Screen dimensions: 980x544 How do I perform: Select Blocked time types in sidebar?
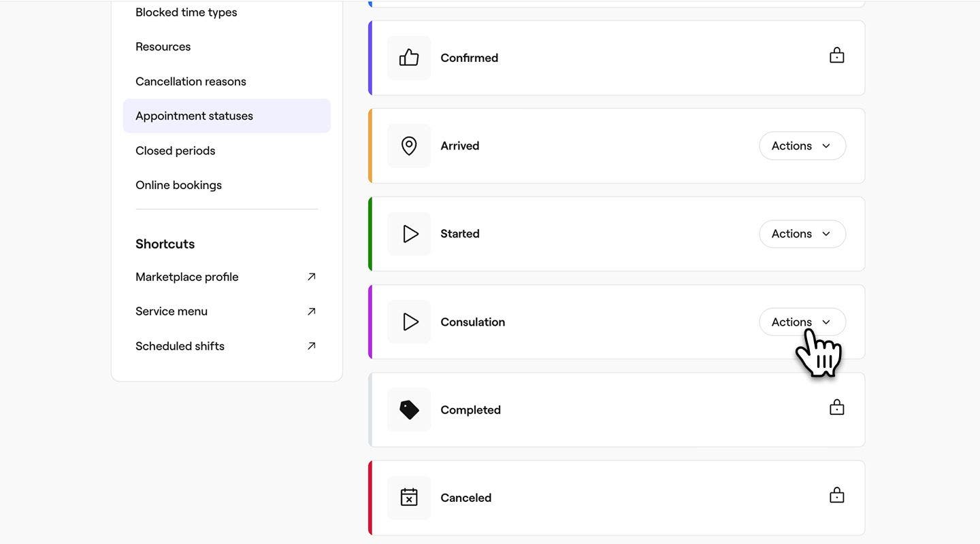tap(186, 12)
